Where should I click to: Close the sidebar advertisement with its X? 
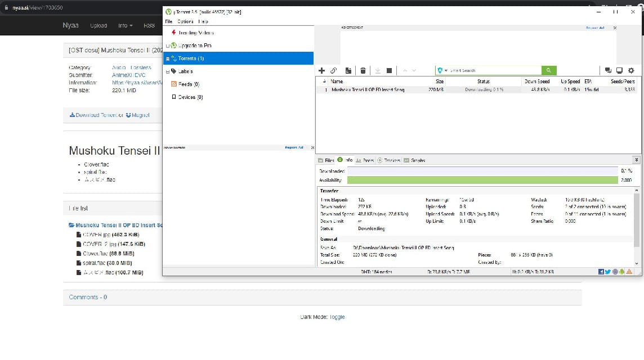pyautogui.click(x=312, y=147)
